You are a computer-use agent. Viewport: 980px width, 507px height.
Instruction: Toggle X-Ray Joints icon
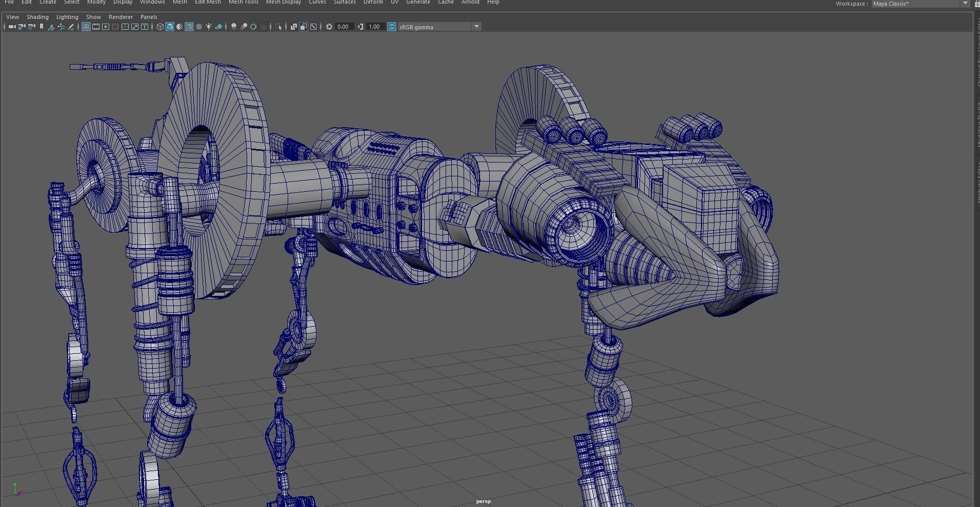click(x=313, y=27)
